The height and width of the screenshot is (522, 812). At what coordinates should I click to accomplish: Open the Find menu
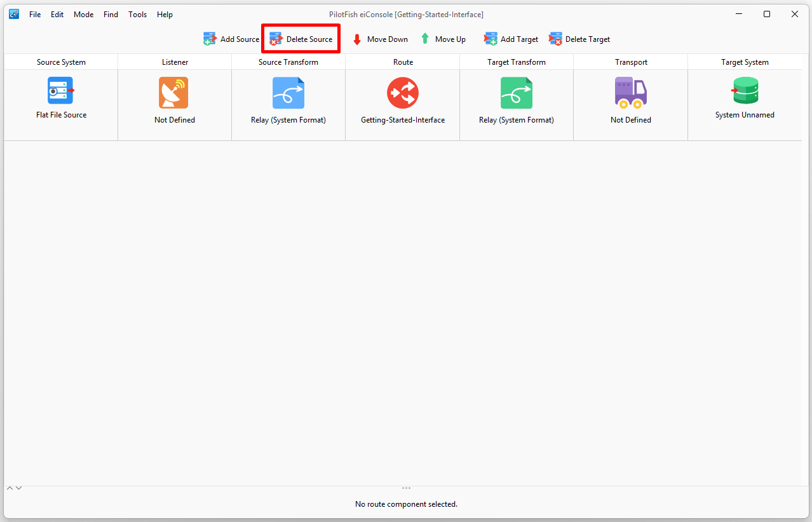point(111,14)
